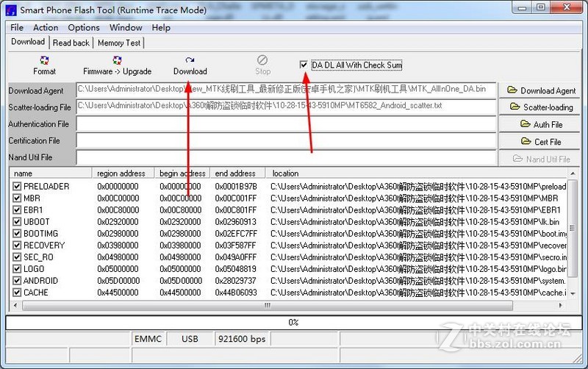Viewport: 588px width, 369px height.
Task: Uncheck the BOOTIMG partition checkbox
Action: (x=17, y=234)
